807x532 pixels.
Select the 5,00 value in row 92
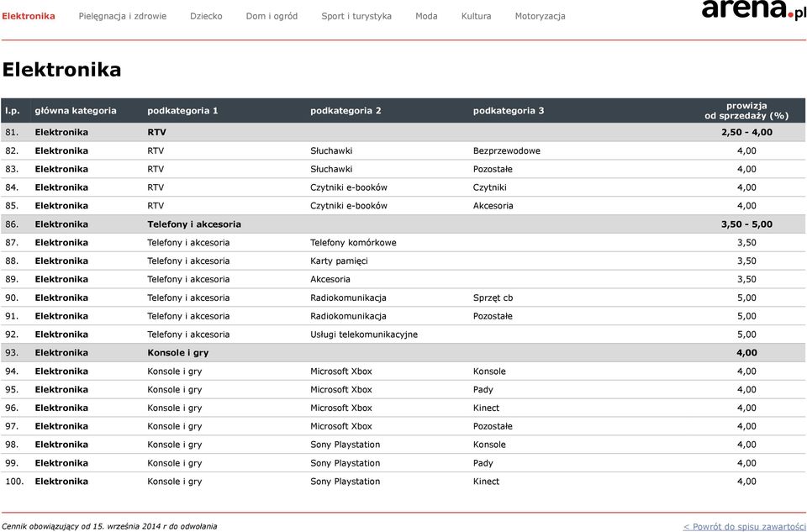[746, 334]
